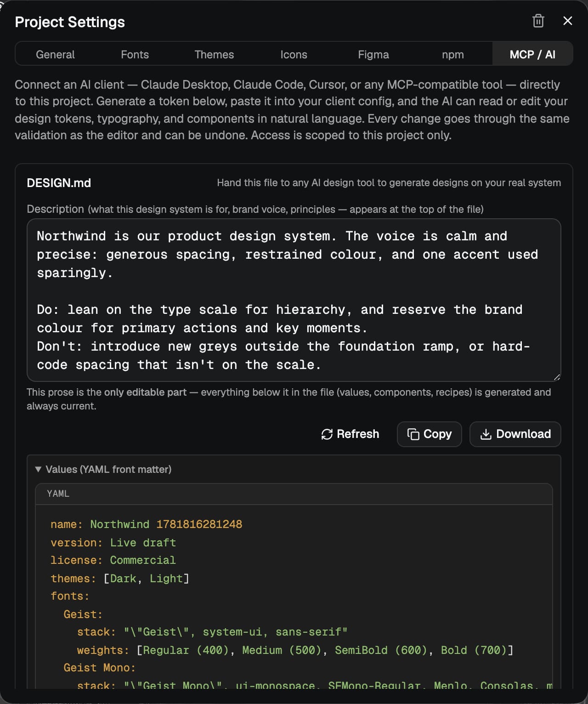Image resolution: width=588 pixels, height=704 pixels.
Task: Click the 'license: Commercial' line
Action: coord(113,560)
